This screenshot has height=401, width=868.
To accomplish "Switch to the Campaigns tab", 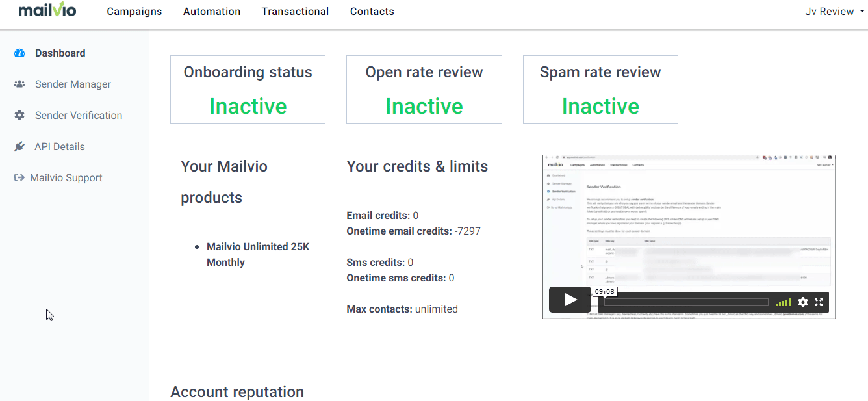I will pos(134,11).
